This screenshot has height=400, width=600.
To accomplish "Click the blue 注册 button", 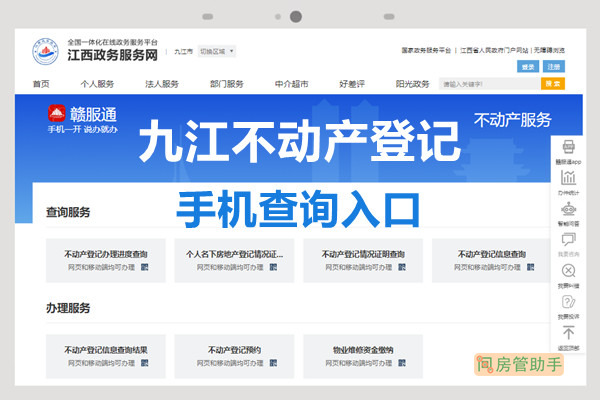I will click(554, 67).
